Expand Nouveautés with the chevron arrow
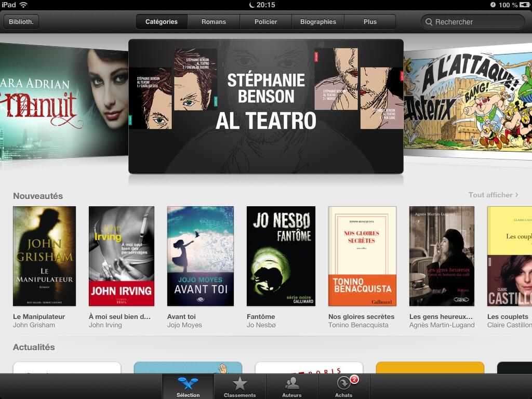Screen dimensions: 532x399 (x=517, y=195)
